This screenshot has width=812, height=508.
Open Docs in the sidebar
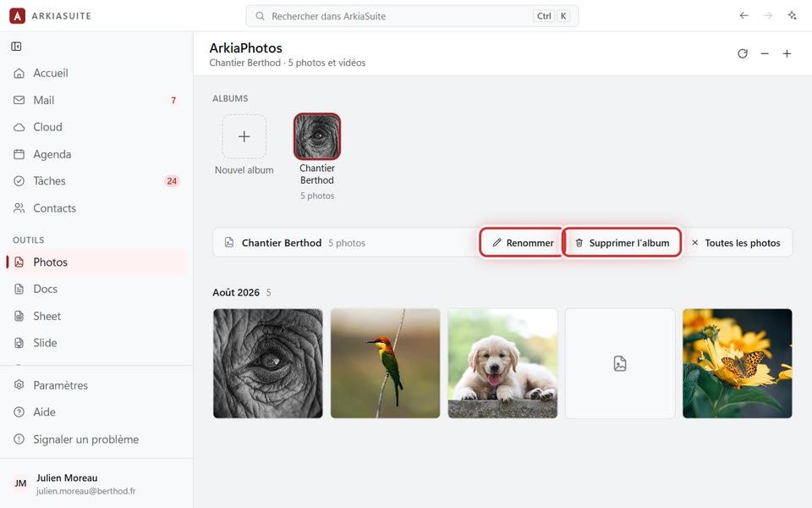(x=96, y=289)
